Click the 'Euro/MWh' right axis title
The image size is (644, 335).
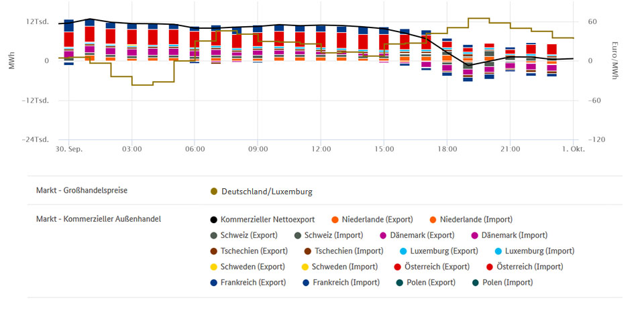point(615,60)
